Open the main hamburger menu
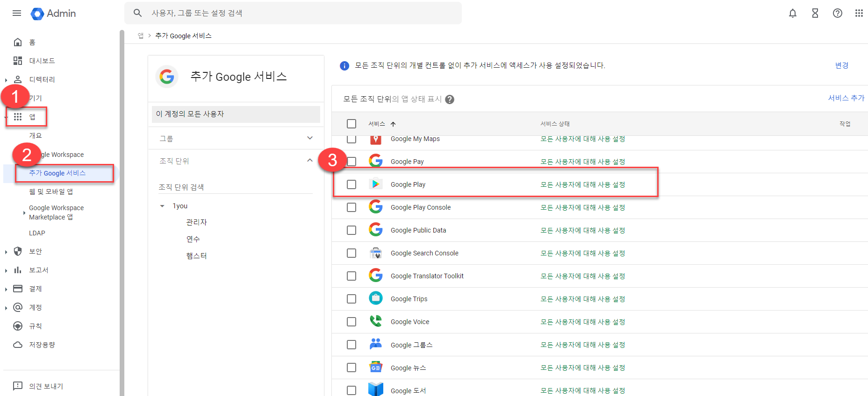This screenshot has width=868, height=396. pos(17,13)
